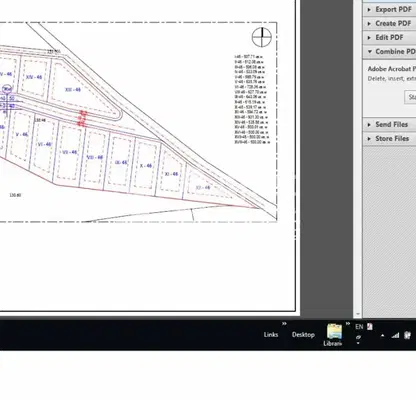This screenshot has height=400, width=416.
Task: Expand the Send Files panel
Action: [x=389, y=124]
